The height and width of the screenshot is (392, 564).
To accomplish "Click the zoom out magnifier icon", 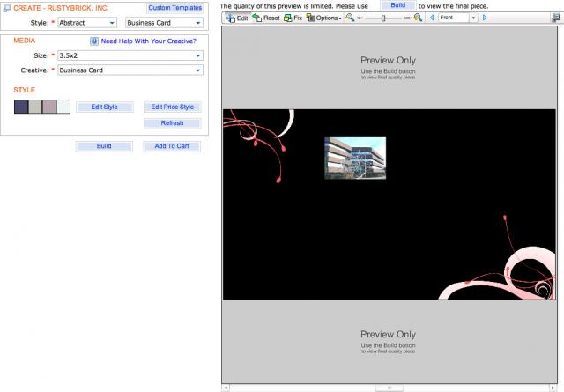I will tap(350, 18).
